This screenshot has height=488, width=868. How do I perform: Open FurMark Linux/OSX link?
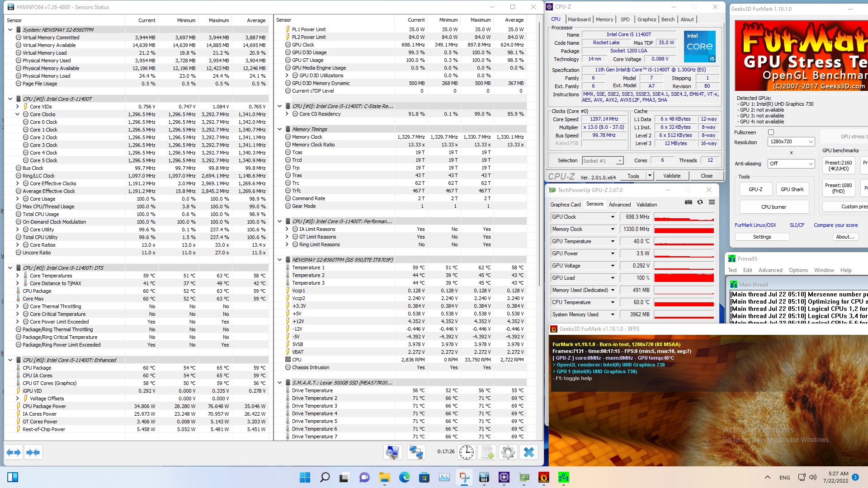(x=755, y=225)
